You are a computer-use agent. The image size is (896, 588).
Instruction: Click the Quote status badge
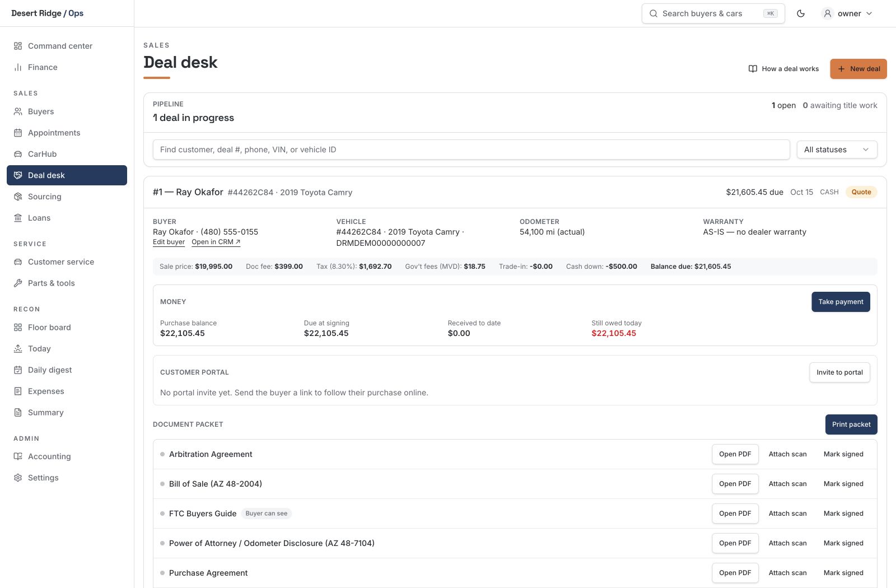click(861, 192)
